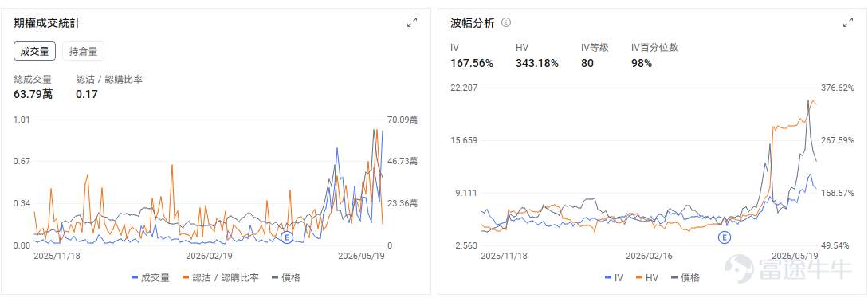Toggle the 成交量 legend series

(151, 277)
